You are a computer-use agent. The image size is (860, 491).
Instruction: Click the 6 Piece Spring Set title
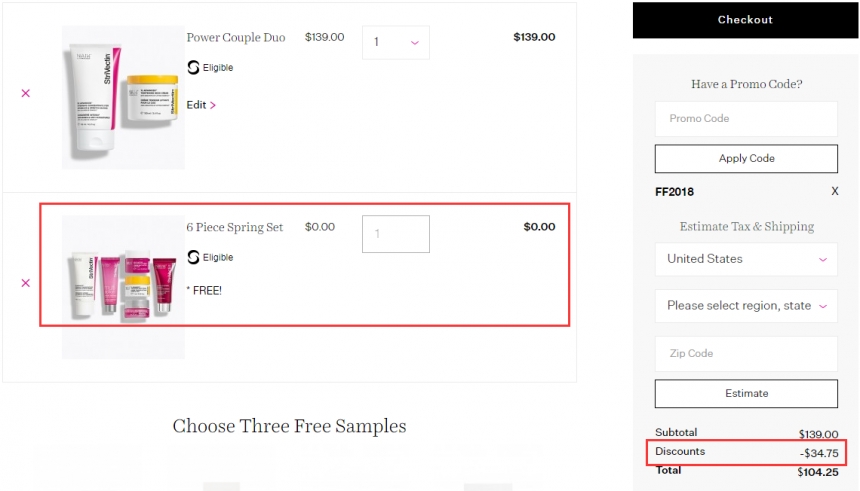(235, 227)
